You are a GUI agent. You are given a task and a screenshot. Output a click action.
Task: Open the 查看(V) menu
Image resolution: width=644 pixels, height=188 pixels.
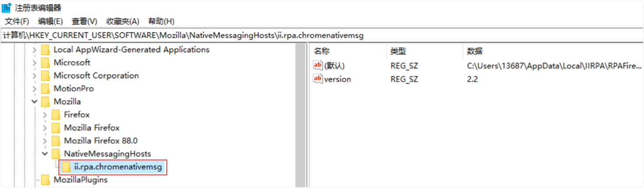[x=84, y=21]
